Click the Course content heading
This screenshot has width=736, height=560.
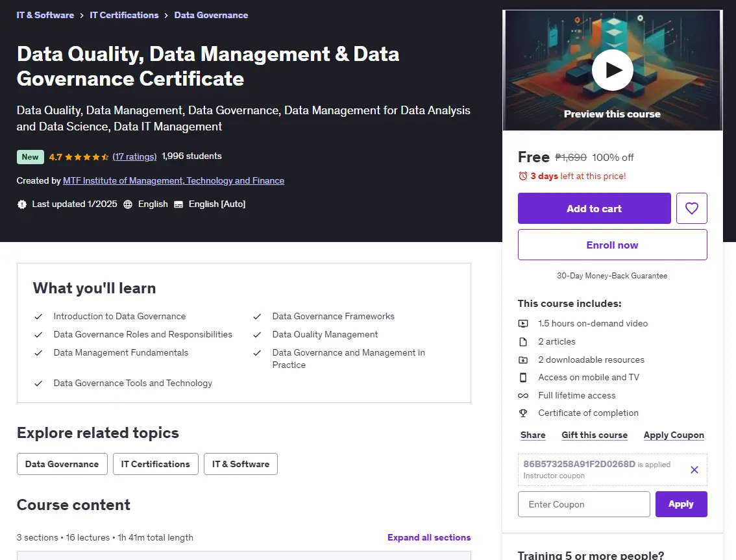74,505
